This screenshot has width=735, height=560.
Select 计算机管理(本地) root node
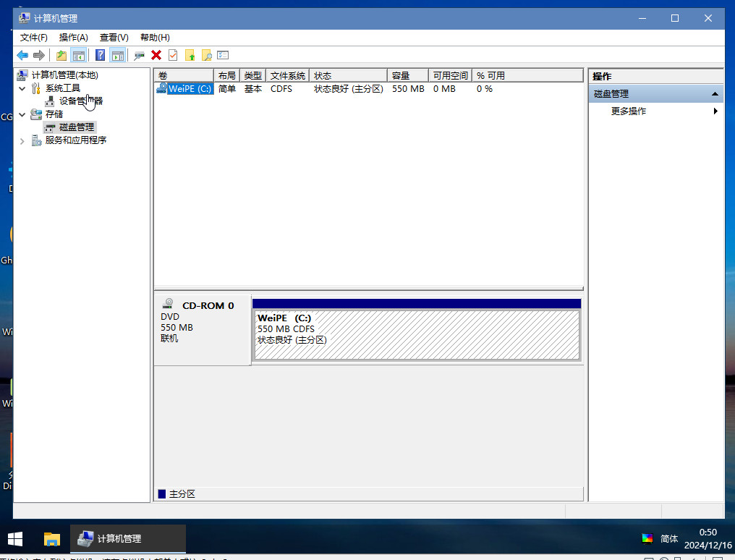[64, 75]
